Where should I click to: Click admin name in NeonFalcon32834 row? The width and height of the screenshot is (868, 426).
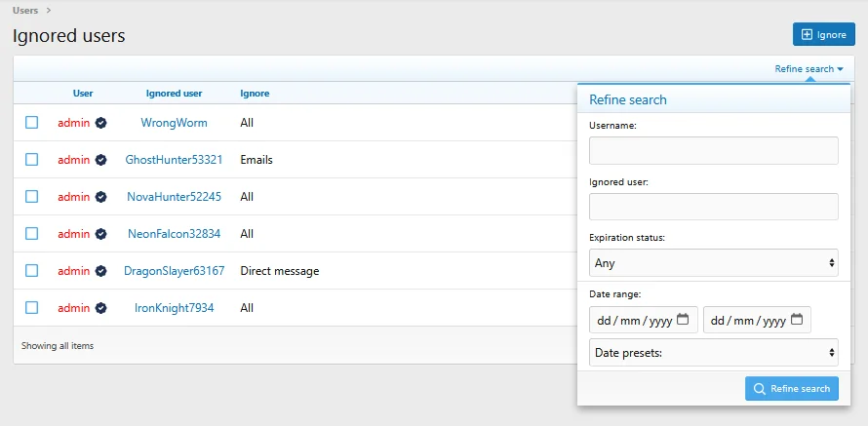(x=73, y=234)
